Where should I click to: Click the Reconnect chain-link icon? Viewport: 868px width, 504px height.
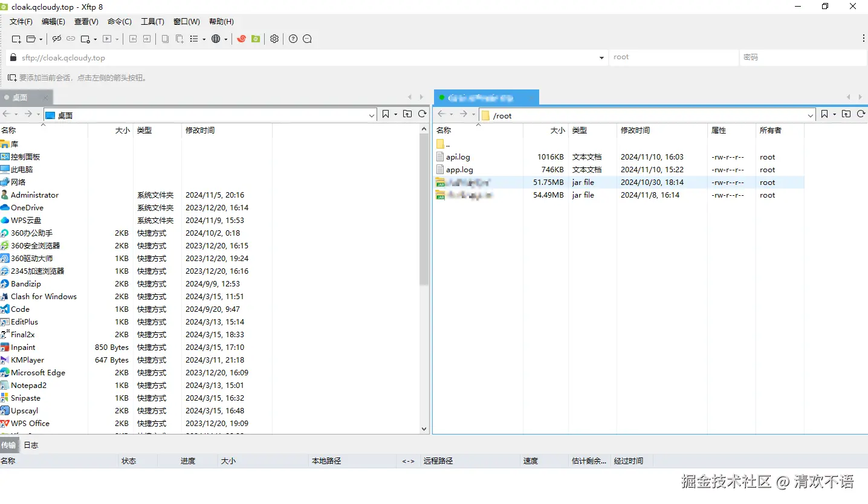71,39
